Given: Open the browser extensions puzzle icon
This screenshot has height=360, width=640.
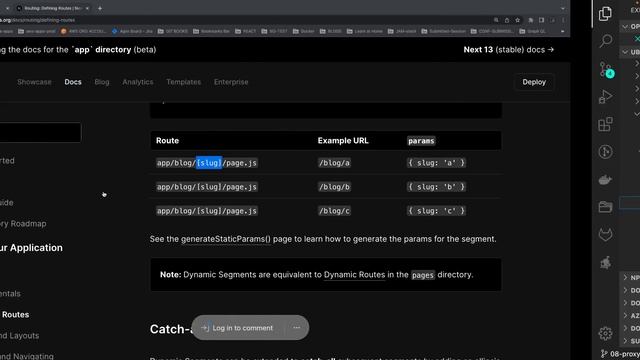Looking at the screenshot, I should pyautogui.click(x=531, y=20).
